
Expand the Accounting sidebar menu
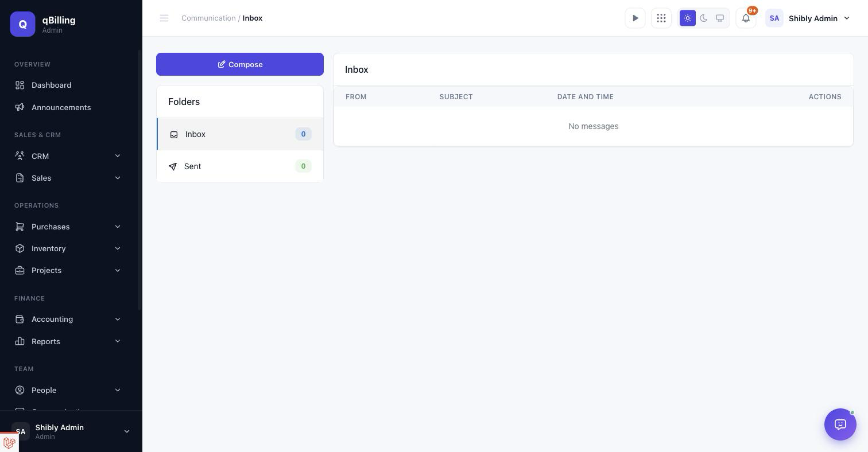(69, 319)
